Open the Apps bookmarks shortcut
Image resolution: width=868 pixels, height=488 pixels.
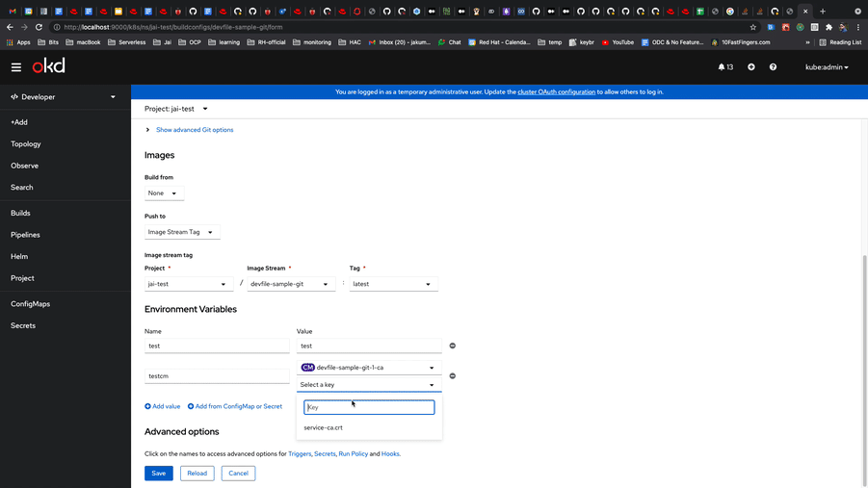pyautogui.click(x=18, y=42)
